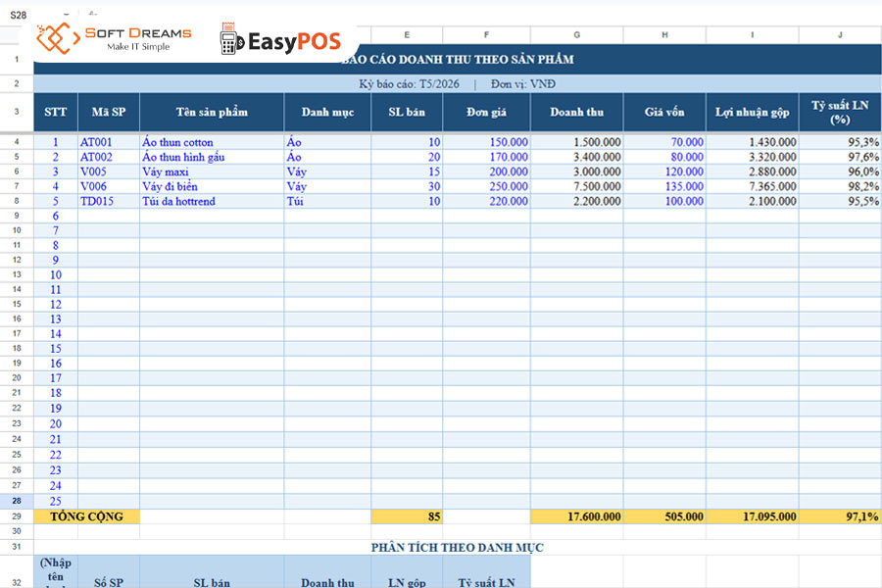Select row 4 header
The width and height of the screenshot is (882, 588).
(17, 142)
